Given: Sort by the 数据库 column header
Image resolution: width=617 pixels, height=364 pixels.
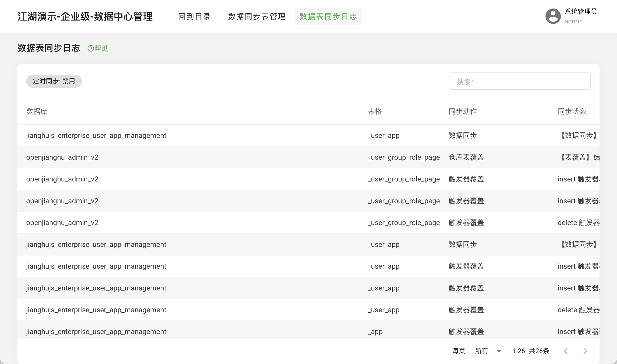Looking at the screenshot, I should (x=37, y=111).
